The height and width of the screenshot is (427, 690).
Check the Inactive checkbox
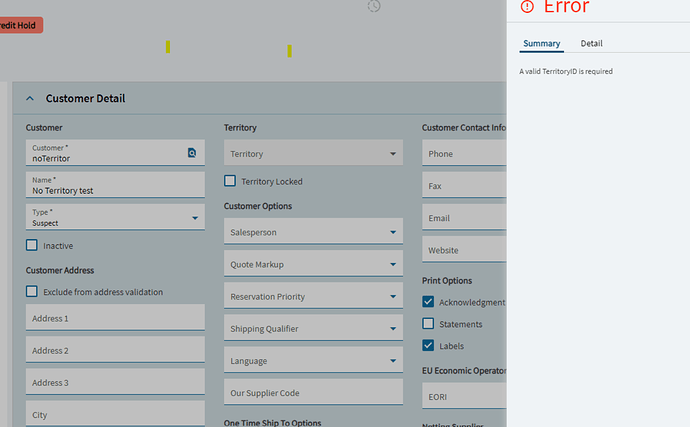tap(32, 245)
